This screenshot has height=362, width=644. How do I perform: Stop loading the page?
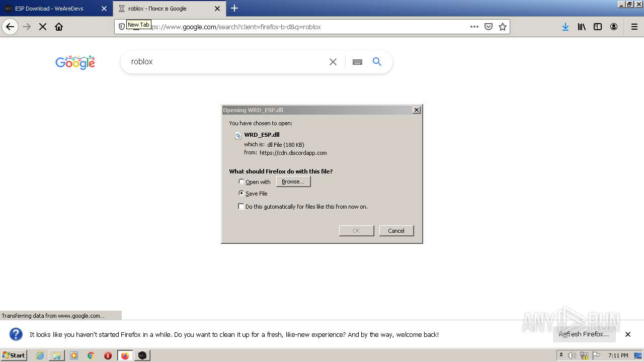(43, 27)
